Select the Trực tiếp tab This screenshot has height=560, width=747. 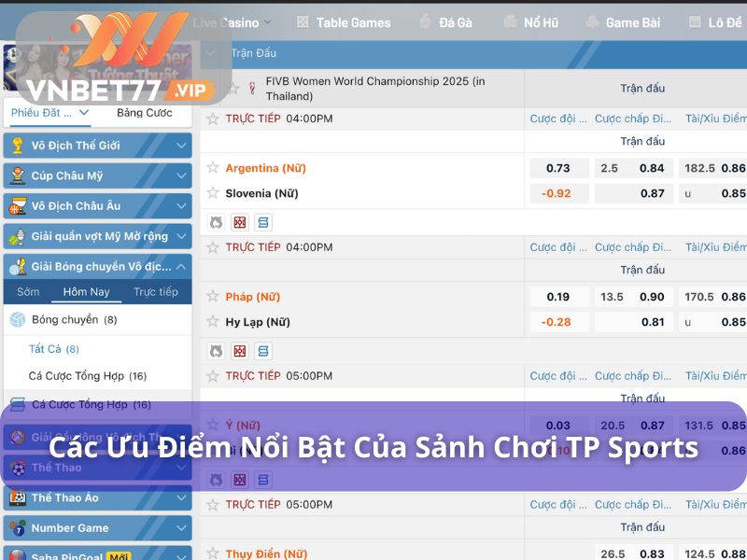tap(156, 291)
